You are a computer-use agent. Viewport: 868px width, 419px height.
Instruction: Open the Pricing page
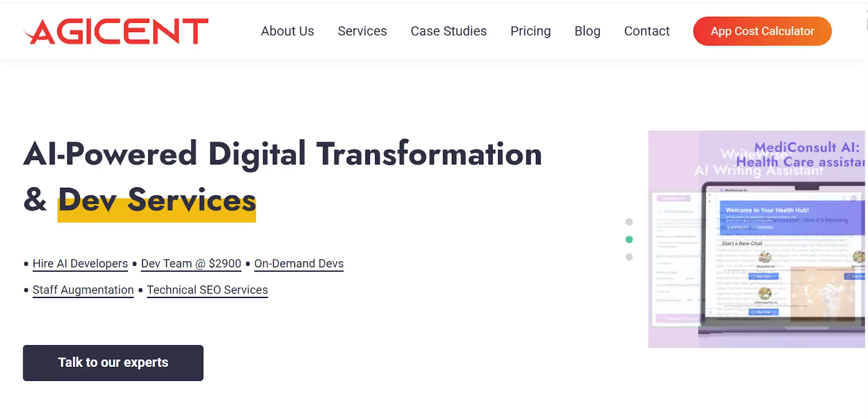(531, 31)
